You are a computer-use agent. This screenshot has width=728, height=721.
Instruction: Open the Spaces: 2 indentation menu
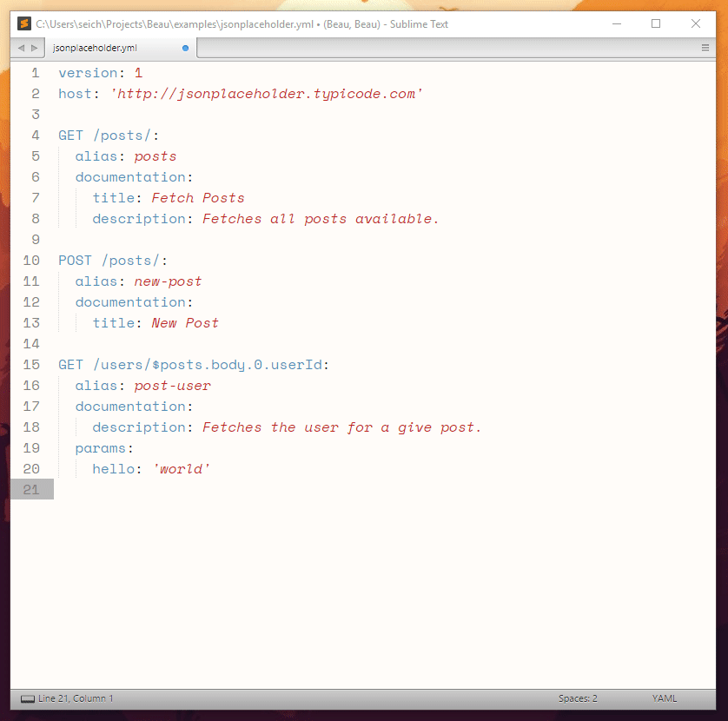[x=578, y=698]
